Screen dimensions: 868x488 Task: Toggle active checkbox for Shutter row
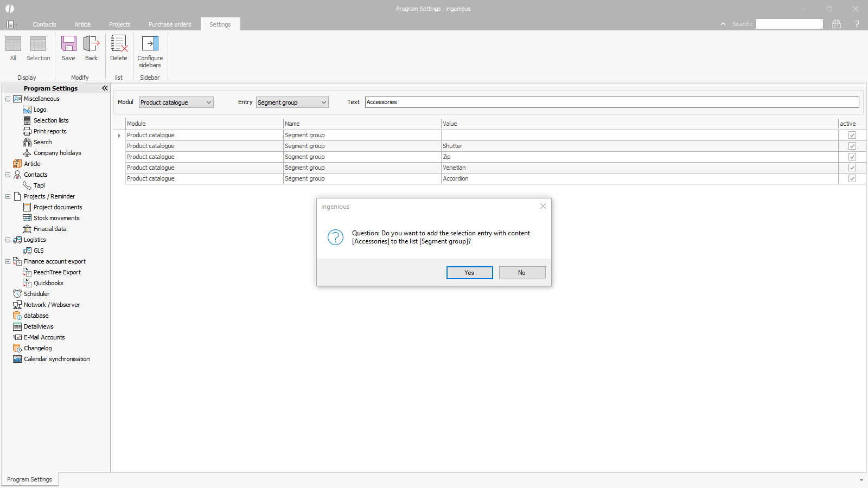852,146
